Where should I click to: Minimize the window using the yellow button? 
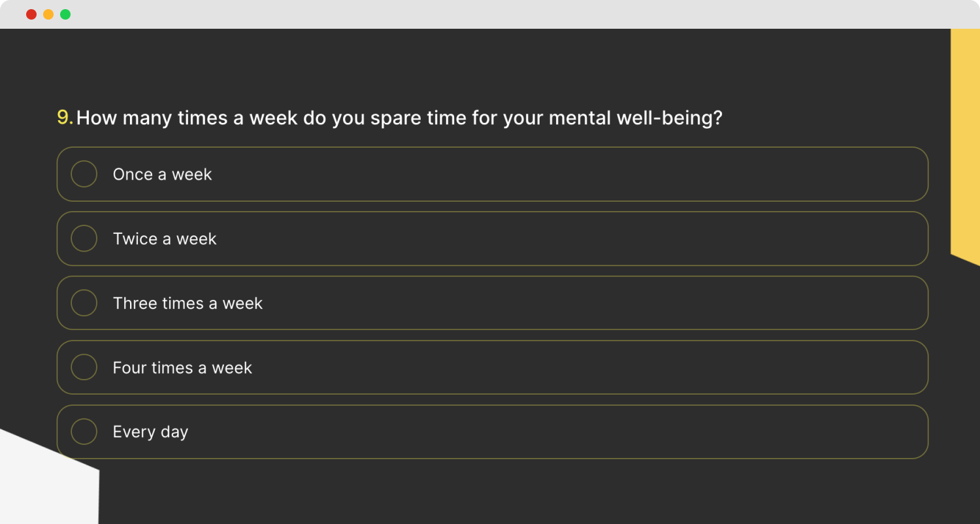(x=48, y=14)
